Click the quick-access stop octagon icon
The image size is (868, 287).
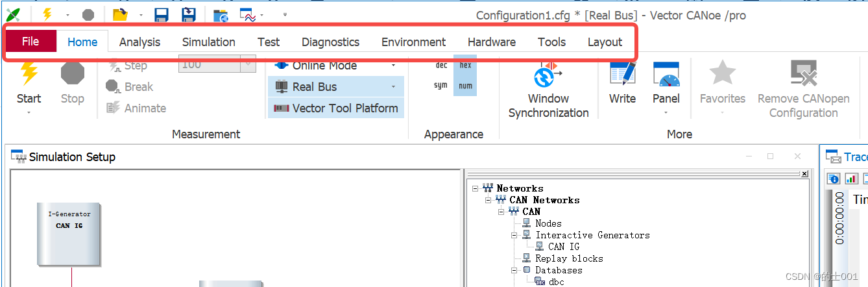(x=88, y=14)
